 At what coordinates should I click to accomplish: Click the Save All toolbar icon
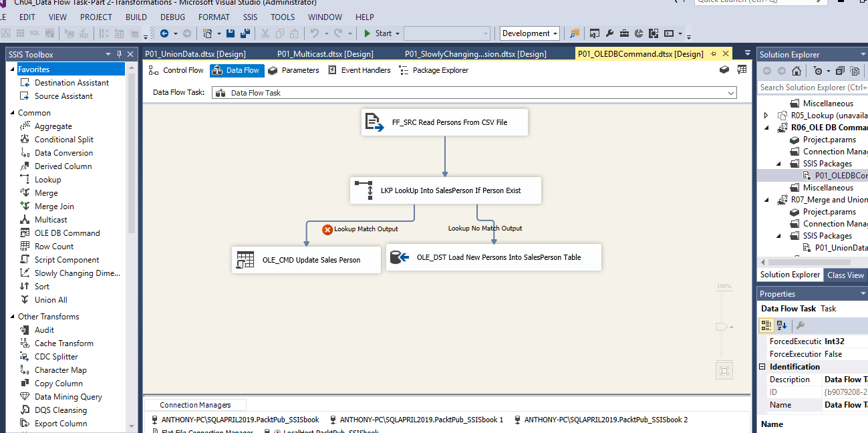[x=245, y=33]
